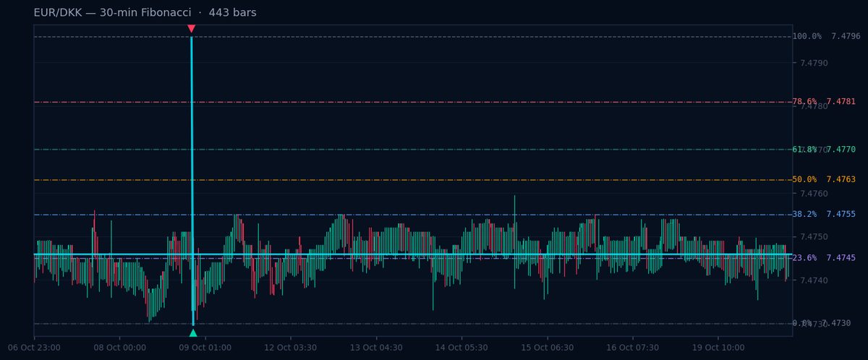Click the 06 Oct 23:00 time label
The width and height of the screenshot is (868, 360).
tap(34, 348)
